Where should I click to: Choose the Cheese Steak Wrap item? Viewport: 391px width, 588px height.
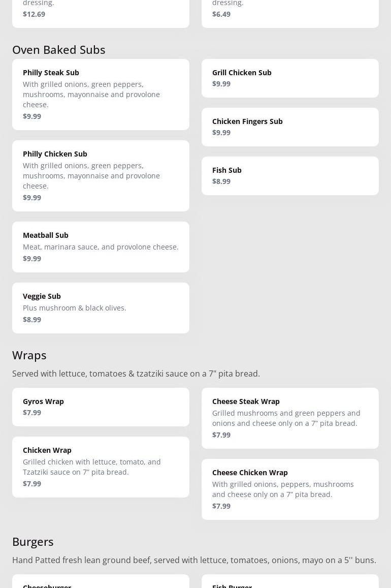(290, 418)
